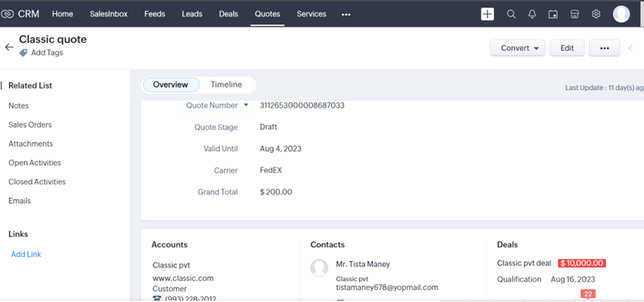Jump to Notes related list
The image size is (644, 302).
19,105
